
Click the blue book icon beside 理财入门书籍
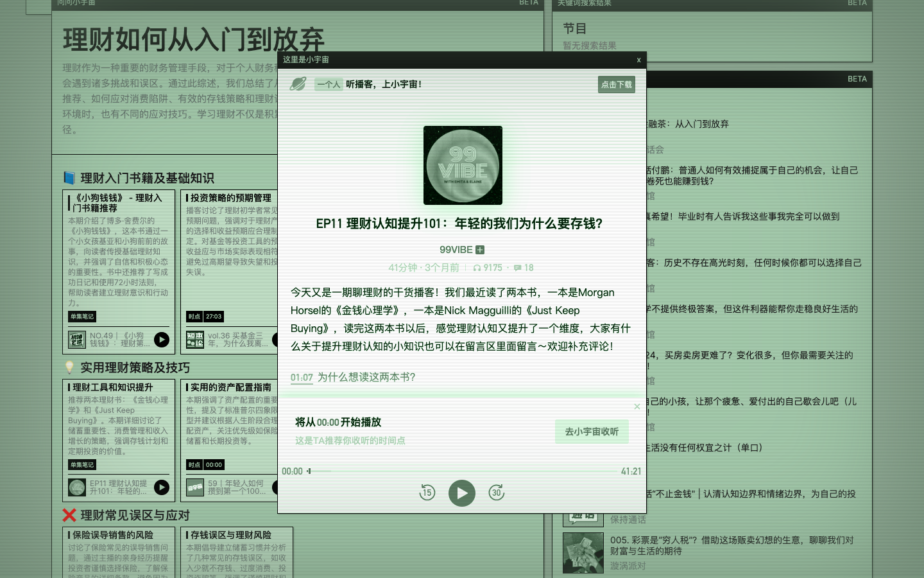coord(69,178)
